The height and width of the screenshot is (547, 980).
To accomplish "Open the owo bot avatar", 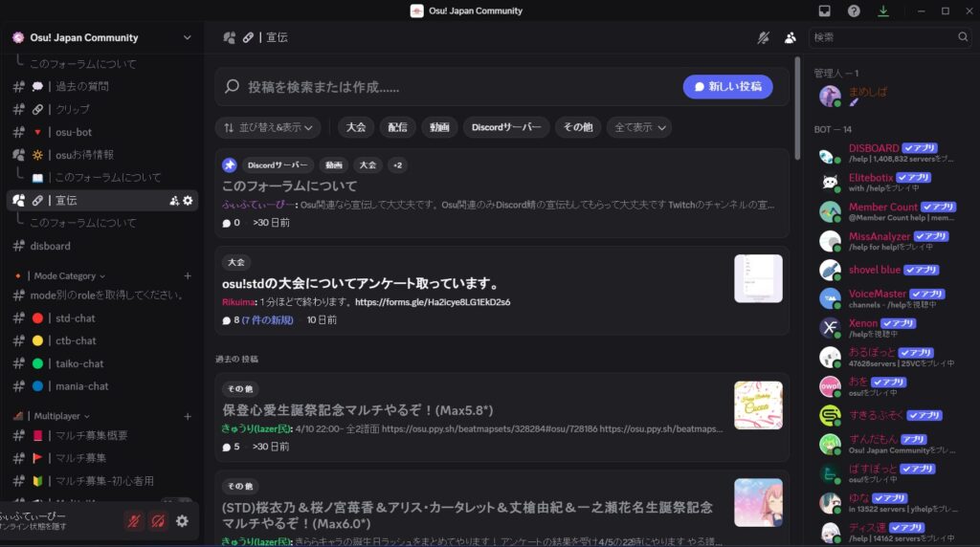I will [x=830, y=386].
